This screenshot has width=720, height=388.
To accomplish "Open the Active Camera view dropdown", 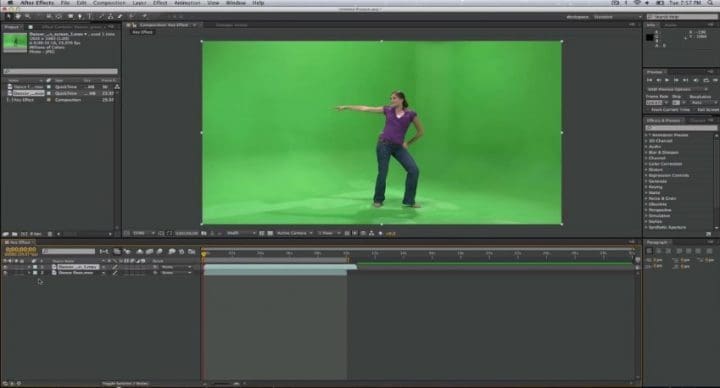I will pyautogui.click(x=294, y=233).
